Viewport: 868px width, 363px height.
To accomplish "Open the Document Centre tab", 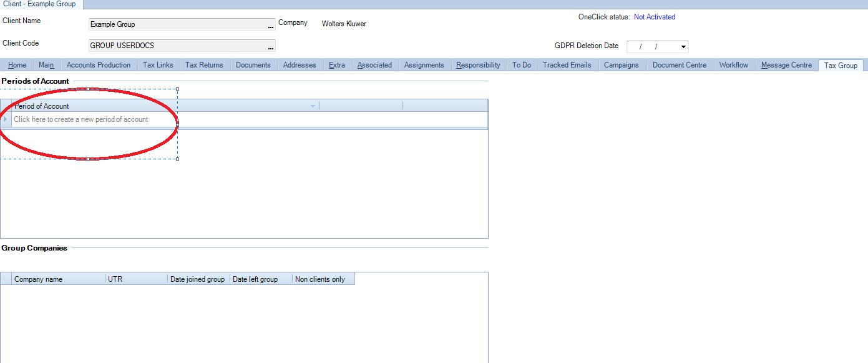I will [680, 65].
